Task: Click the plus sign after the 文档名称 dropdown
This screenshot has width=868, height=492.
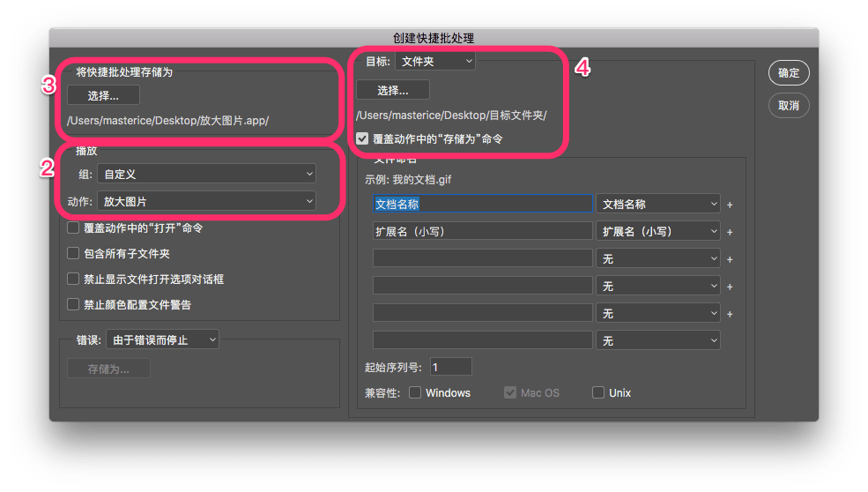Action: (x=729, y=205)
